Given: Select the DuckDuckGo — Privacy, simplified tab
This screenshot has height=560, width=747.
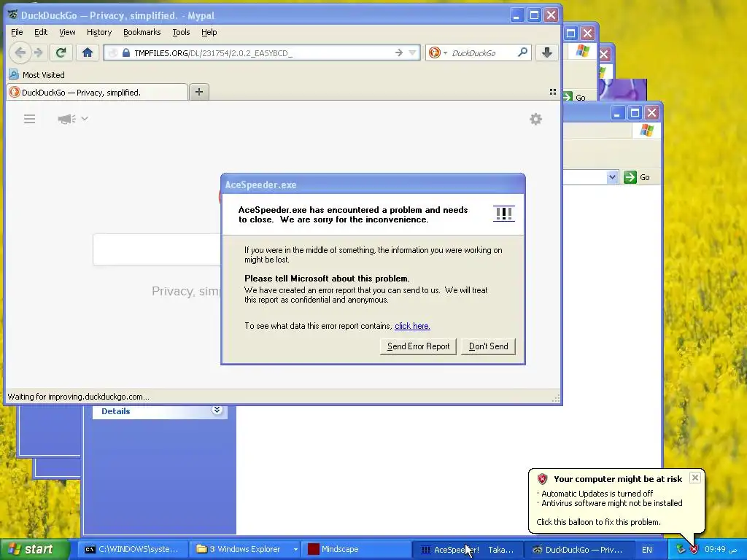Looking at the screenshot, I should click(x=97, y=93).
